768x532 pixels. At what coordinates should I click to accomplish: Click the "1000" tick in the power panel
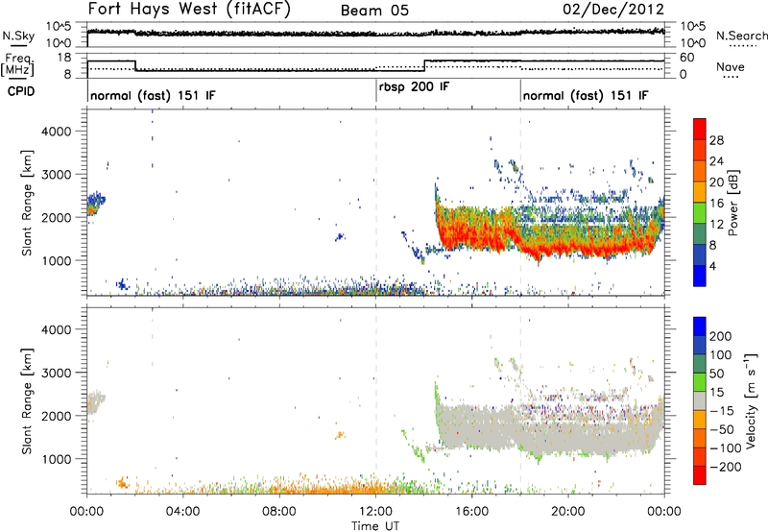coord(56,260)
